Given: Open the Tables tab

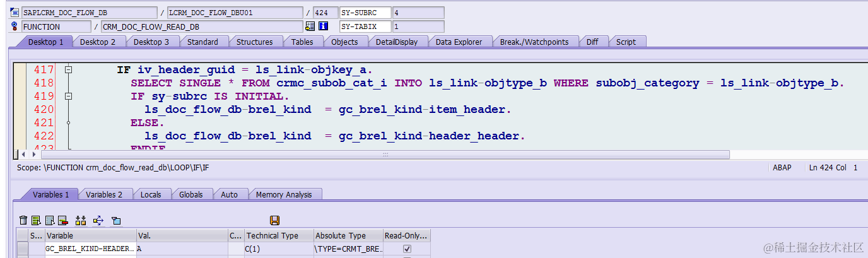Looking at the screenshot, I should pos(302,42).
